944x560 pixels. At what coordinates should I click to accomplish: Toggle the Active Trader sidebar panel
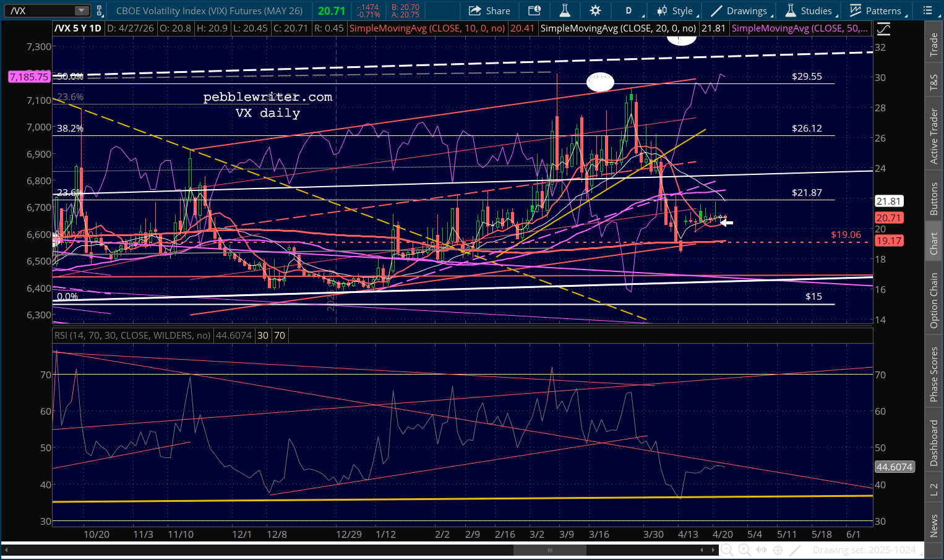click(x=933, y=137)
